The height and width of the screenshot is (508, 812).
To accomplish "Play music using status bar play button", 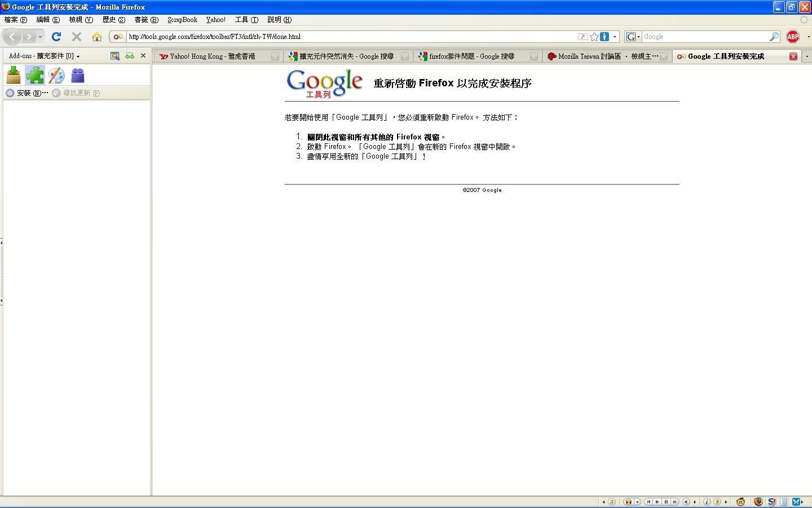I will tap(657, 502).
